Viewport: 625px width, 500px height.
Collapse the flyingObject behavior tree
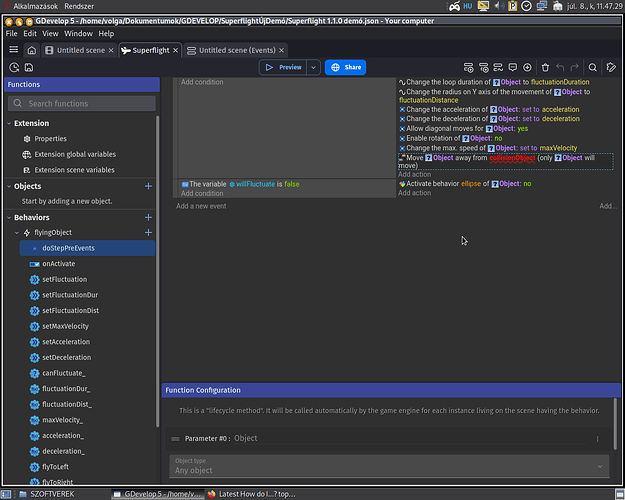tap(17, 232)
